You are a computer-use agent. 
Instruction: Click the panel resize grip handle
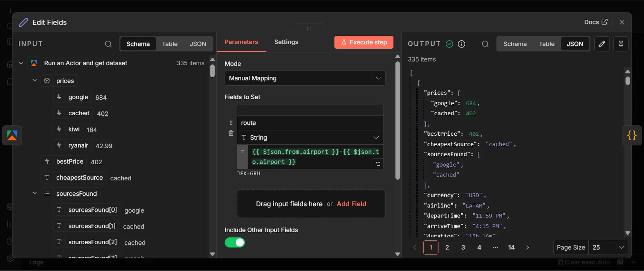pos(309,29)
